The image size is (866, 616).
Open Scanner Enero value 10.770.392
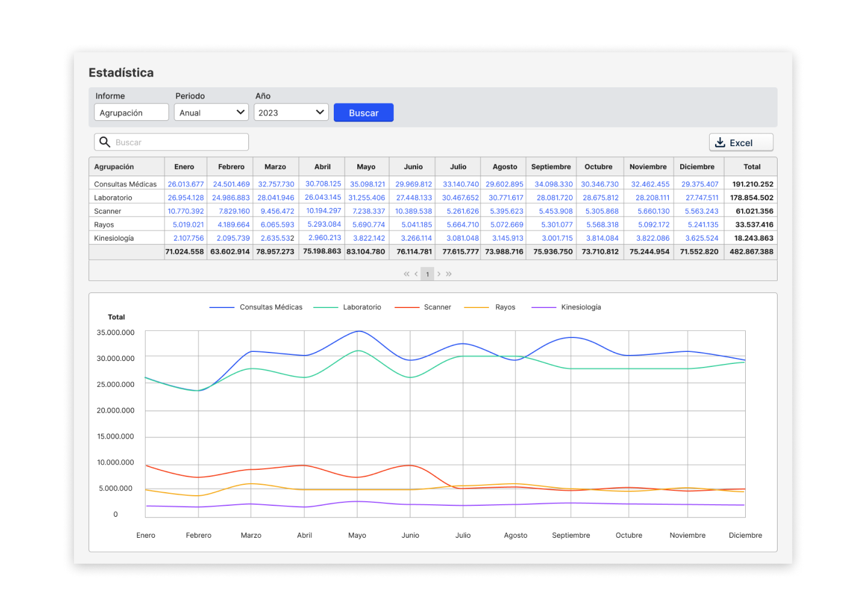click(x=186, y=211)
